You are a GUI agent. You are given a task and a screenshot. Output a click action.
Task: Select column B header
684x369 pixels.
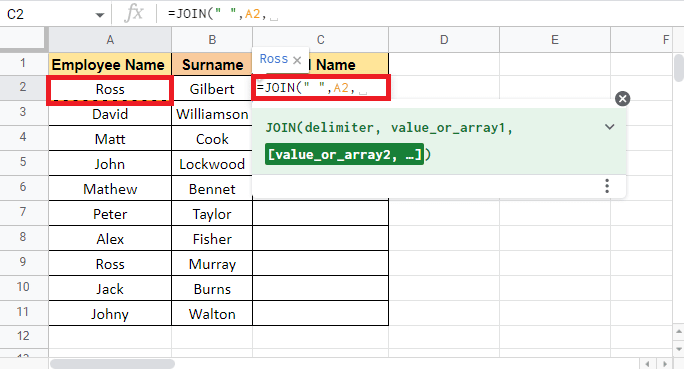pyautogui.click(x=212, y=40)
